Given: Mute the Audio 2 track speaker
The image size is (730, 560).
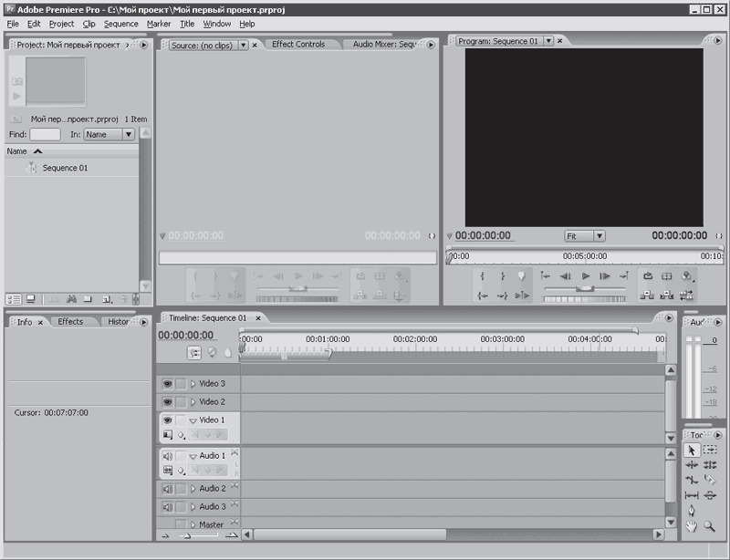Looking at the screenshot, I should (167, 489).
